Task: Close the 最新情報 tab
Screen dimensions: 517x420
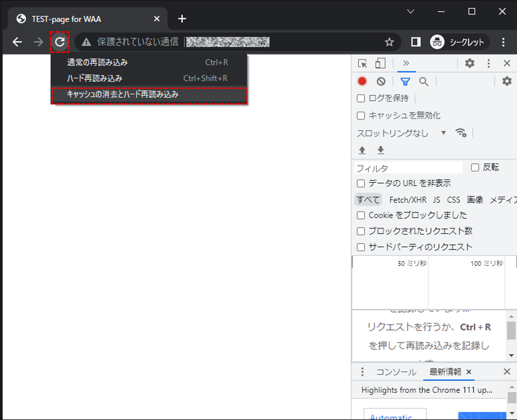Action: coord(469,372)
